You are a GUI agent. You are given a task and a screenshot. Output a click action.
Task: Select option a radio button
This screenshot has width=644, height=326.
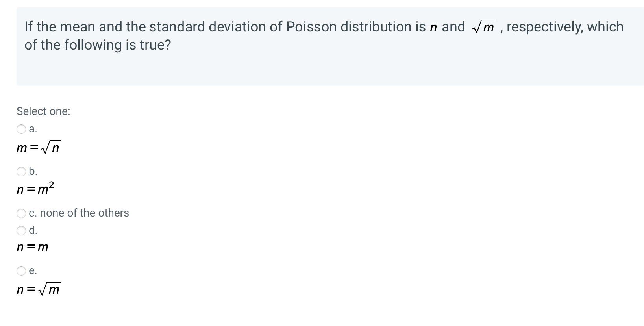coord(21,129)
